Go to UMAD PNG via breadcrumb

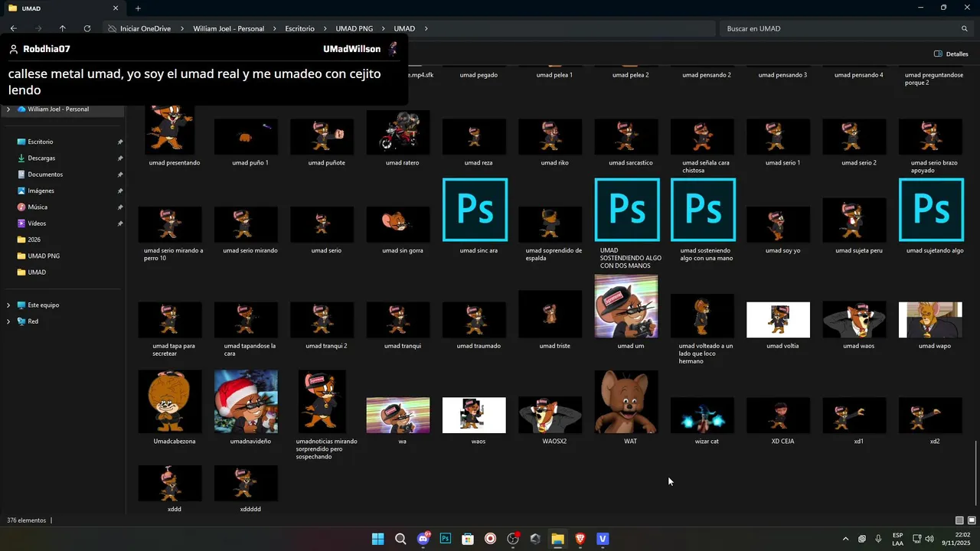354,28
